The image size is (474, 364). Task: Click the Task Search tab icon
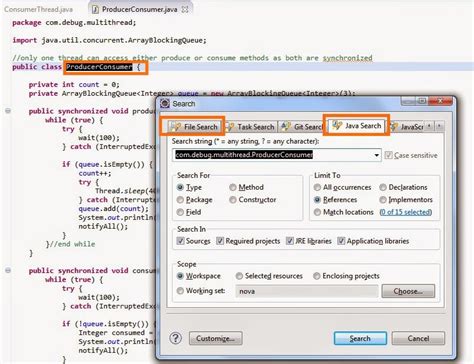230,127
